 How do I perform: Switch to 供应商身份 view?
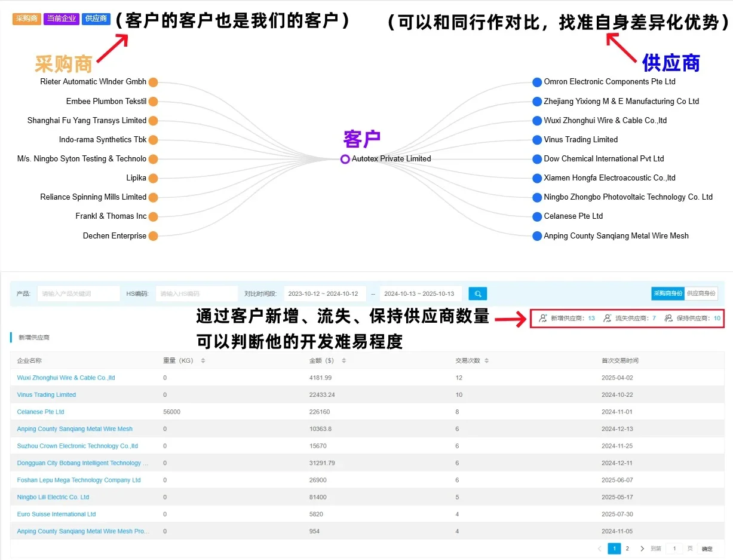click(701, 293)
